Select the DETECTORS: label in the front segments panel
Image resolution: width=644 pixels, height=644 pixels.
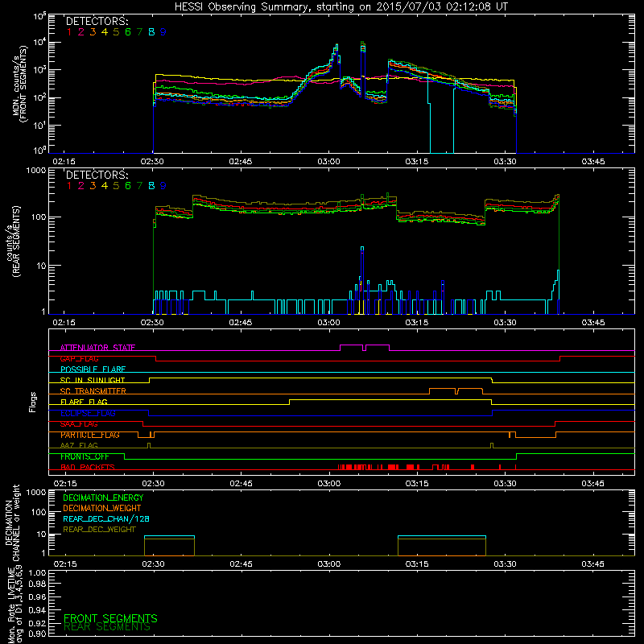pyautogui.click(x=97, y=21)
